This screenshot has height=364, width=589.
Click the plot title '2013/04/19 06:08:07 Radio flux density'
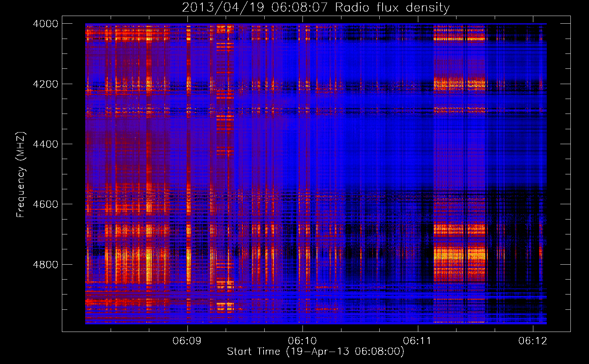[316, 7]
